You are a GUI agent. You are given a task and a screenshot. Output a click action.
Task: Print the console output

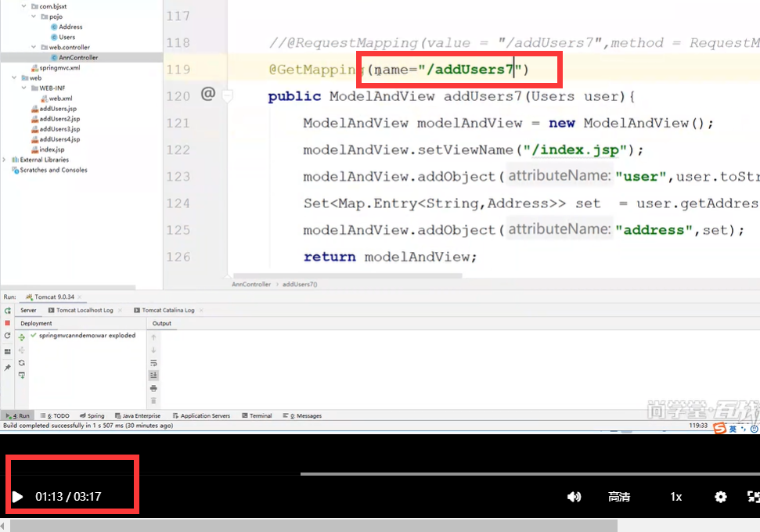[x=153, y=388]
